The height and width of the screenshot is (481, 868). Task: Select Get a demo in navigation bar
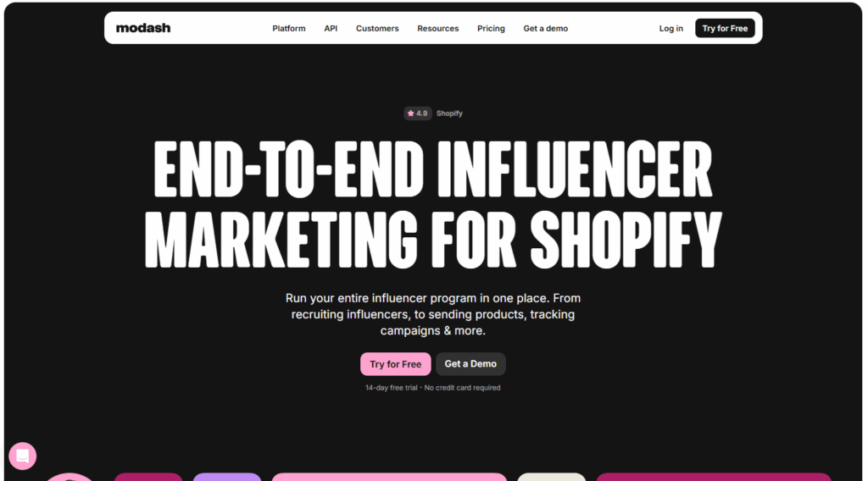(545, 28)
